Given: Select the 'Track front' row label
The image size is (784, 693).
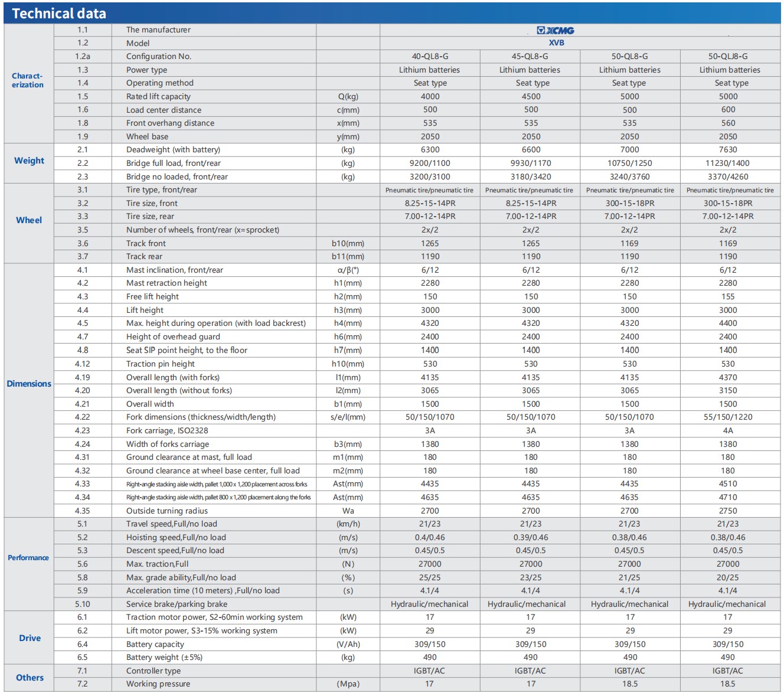Looking at the screenshot, I should click(146, 244).
